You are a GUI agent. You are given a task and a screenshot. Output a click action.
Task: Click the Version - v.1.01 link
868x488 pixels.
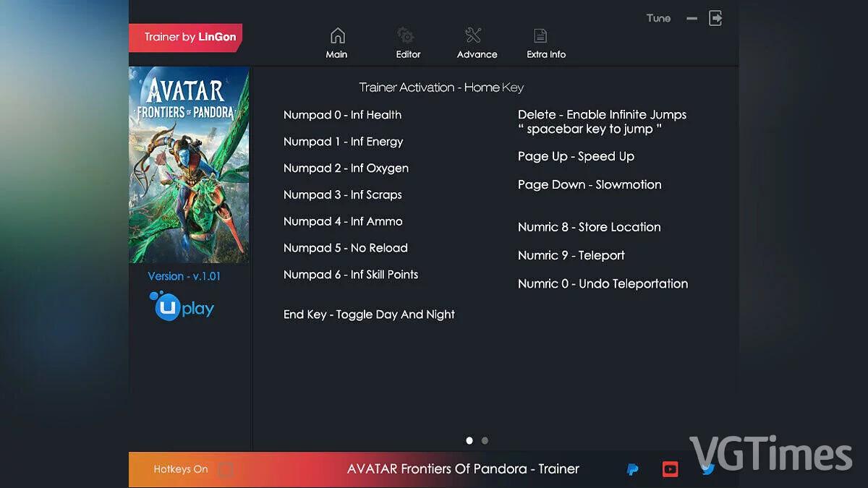click(x=185, y=275)
